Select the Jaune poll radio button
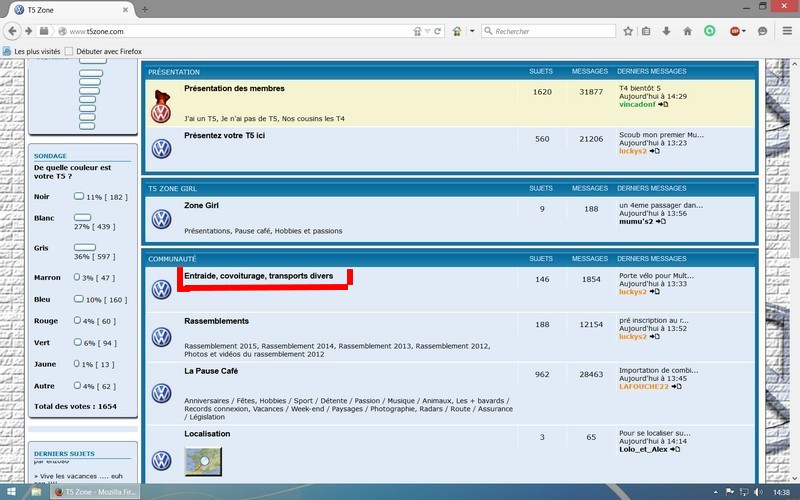800x500 pixels. pyautogui.click(x=77, y=364)
